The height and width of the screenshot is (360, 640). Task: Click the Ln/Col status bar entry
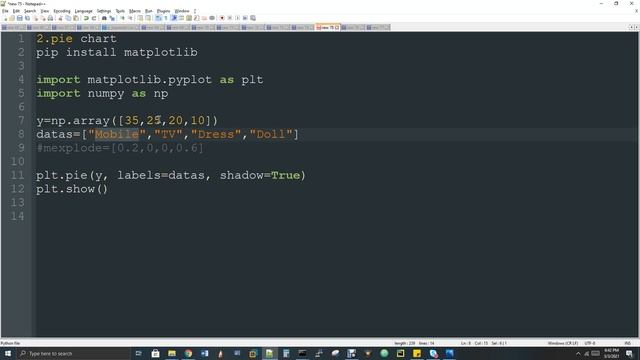[484, 343]
